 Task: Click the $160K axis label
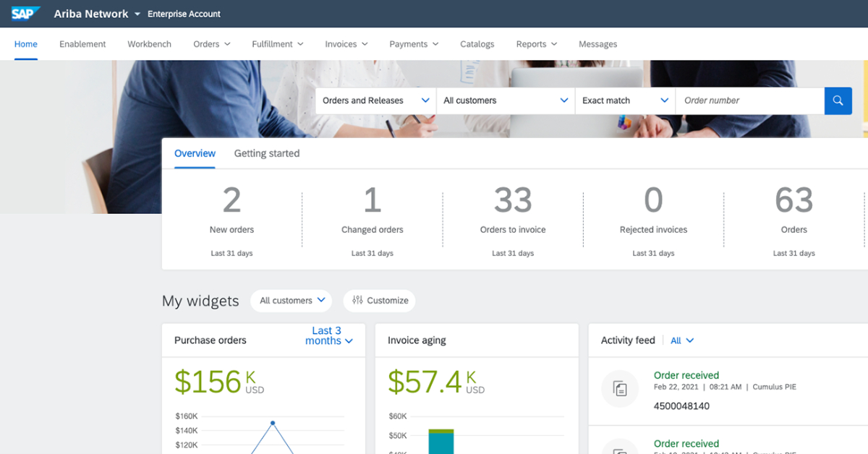click(187, 416)
